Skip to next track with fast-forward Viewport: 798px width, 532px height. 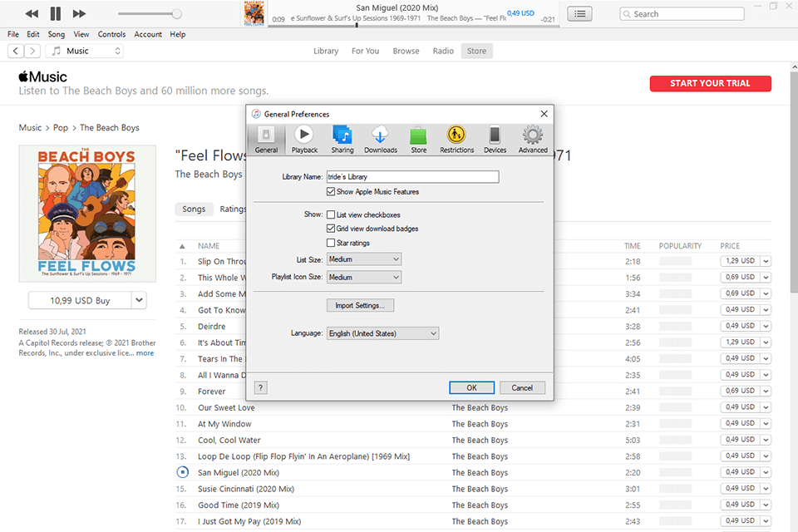coord(79,14)
